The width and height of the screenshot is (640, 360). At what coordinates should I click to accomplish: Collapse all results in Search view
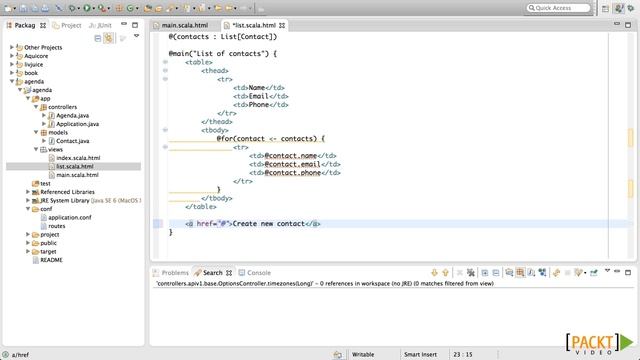[x=496, y=272]
